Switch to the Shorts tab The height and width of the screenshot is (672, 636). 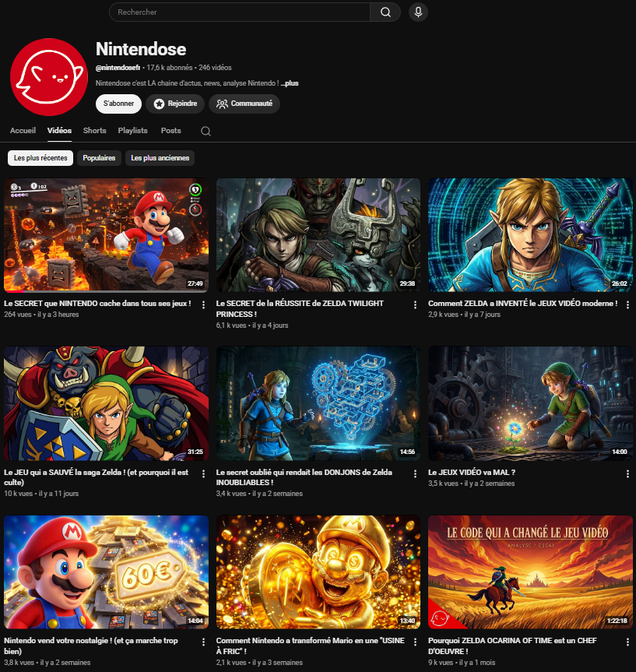point(95,131)
